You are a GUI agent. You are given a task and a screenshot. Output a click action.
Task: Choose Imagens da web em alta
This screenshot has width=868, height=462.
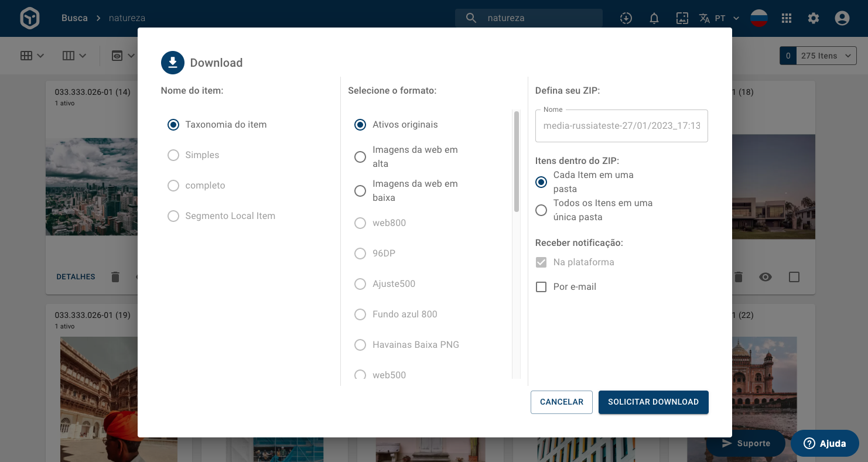[x=360, y=157]
